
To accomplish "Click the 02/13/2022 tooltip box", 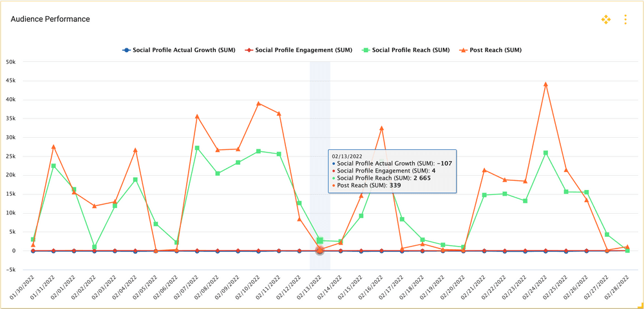I will (392, 171).
